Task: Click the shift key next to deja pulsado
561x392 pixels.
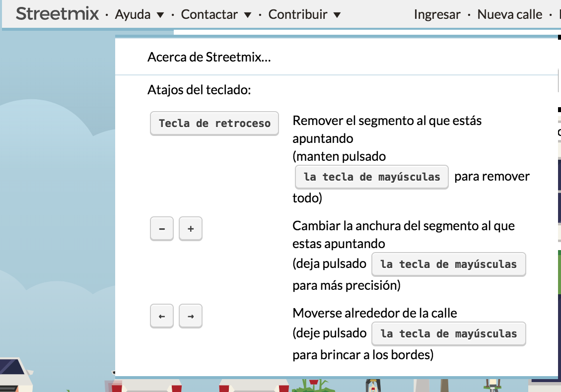Action: tap(448, 264)
